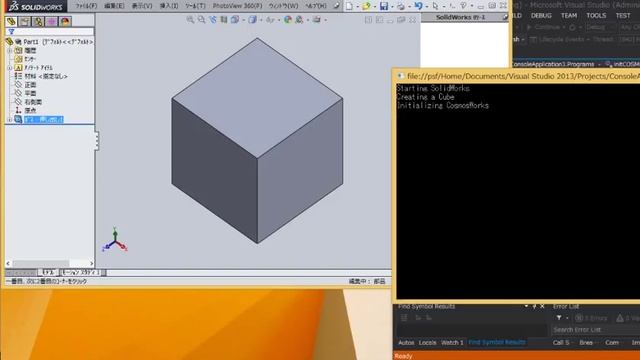Open the ConfigurationManager tab icon
The height and width of the screenshot is (360, 640).
point(38,21)
